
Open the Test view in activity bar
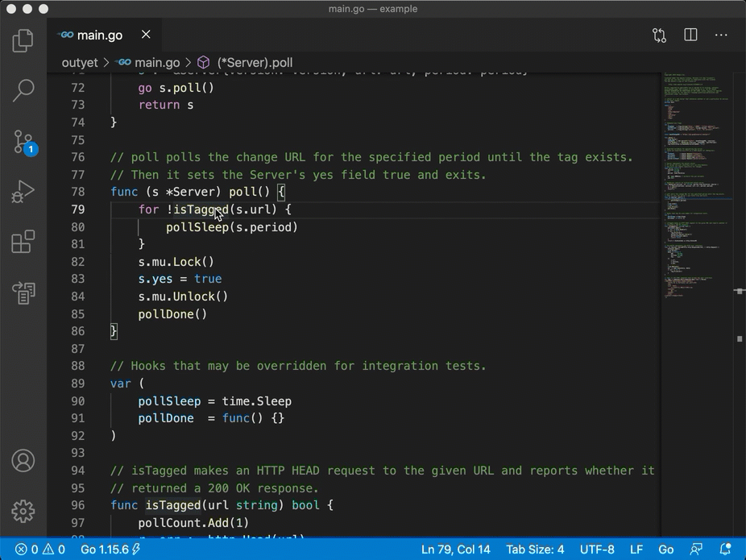[x=23, y=292]
